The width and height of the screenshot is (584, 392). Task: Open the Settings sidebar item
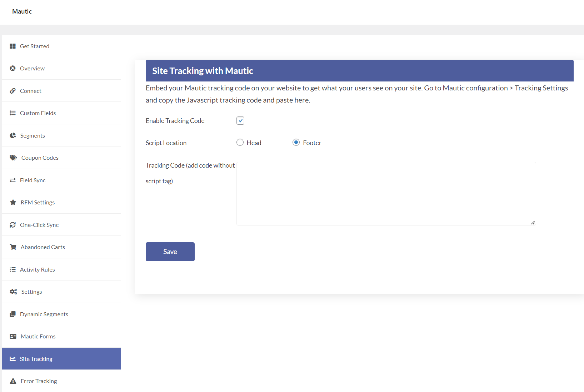point(61,292)
